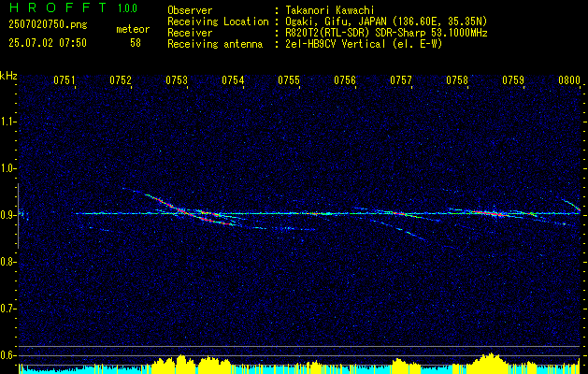Click the 0.9 kHz axis label
Image resolution: width=588 pixels, height=374 pixels.
[x=7, y=215]
